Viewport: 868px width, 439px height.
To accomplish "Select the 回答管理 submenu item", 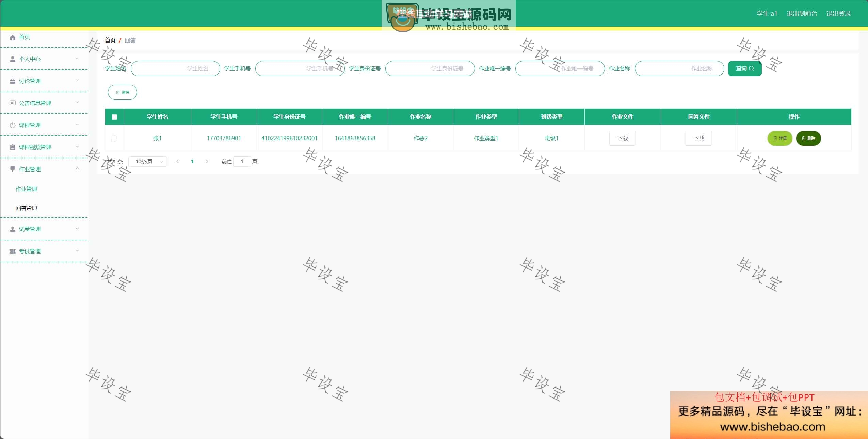I will (26, 208).
